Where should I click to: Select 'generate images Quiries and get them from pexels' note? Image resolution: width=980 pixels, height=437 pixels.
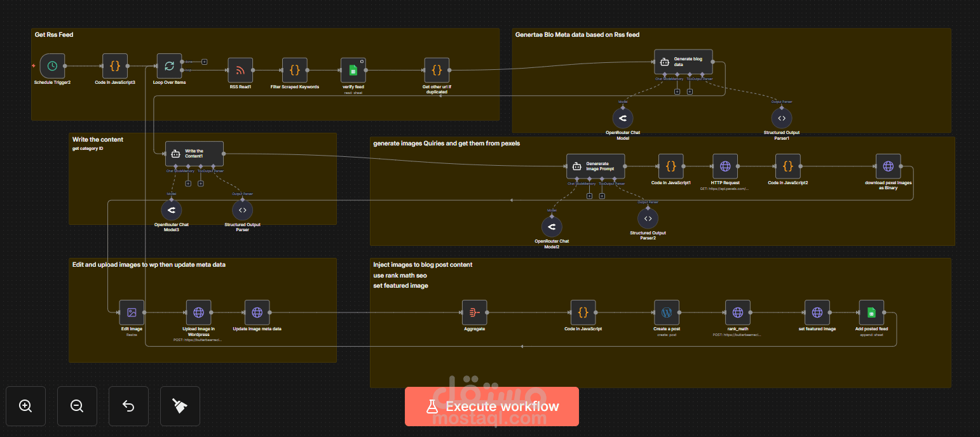pos(447,143)
